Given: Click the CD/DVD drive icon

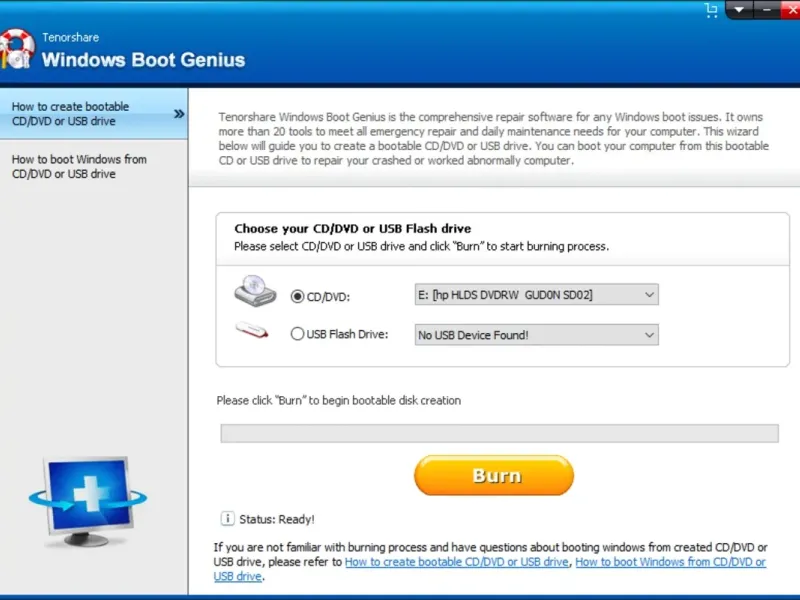Looking at the screenshot, I should [x=255, y=291].
